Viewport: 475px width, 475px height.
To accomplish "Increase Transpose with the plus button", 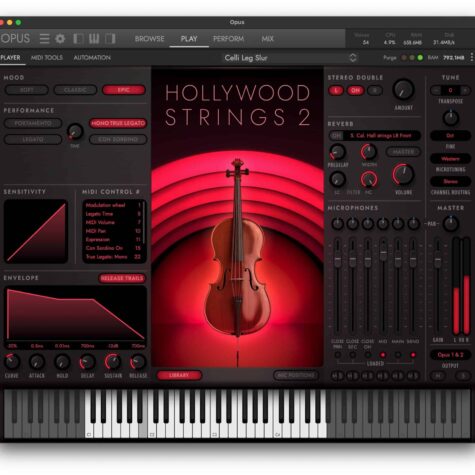I will pos(466,90).
